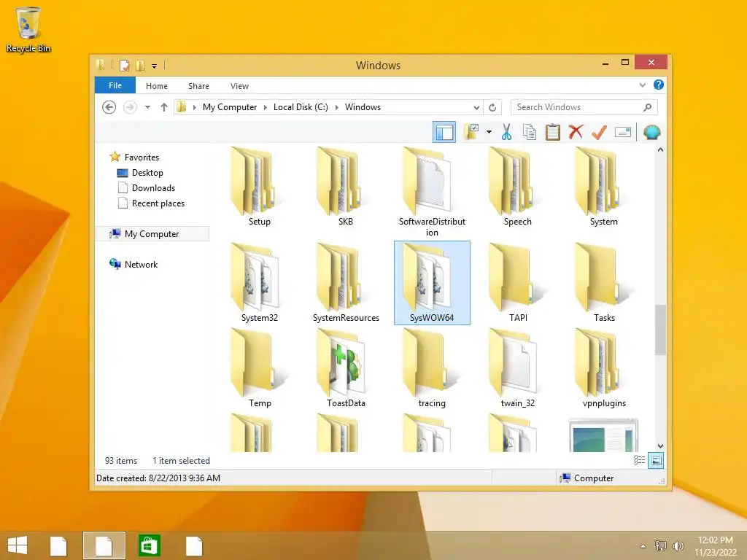Select the TAPI folder

pos(518,283)
